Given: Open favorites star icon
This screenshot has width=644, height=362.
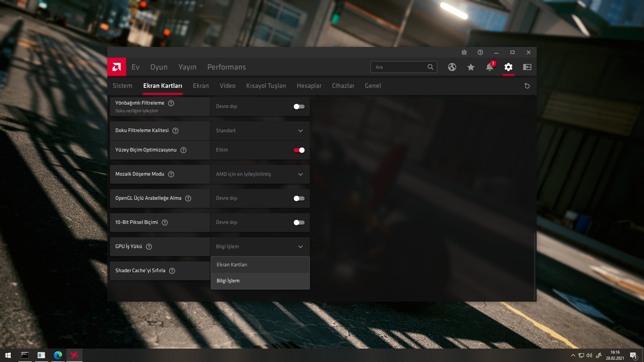Looking at the screenshot, I should [x=471, y=67].
